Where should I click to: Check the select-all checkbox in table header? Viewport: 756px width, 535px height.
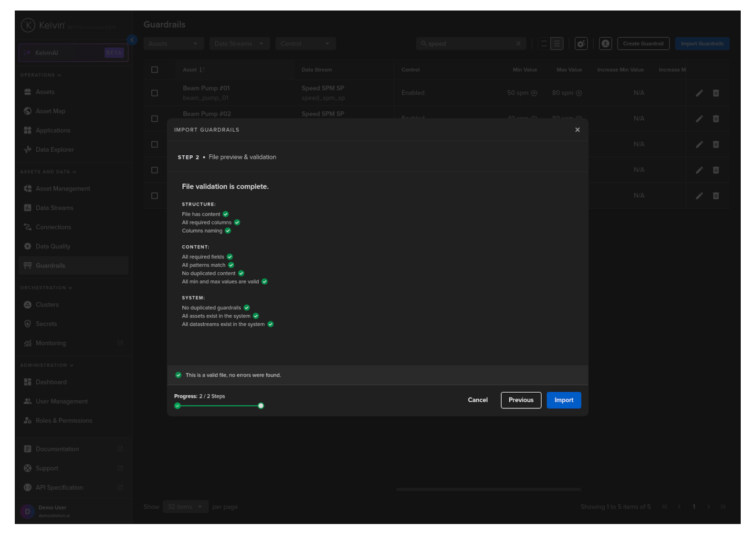tap(155, 70)
